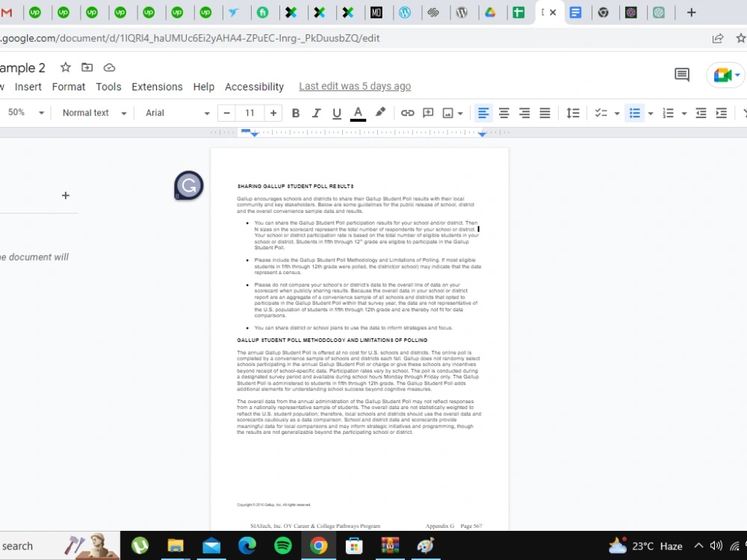This screenshot has width=747, height=560.
Task: Share this page from the address bar
Action: tap(717, 39)
